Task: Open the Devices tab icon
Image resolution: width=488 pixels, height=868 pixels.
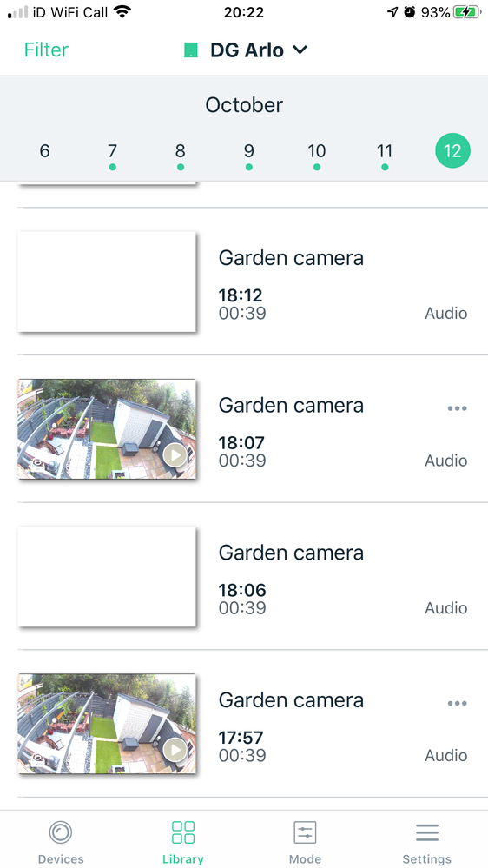Action: [x=60, y=832]
